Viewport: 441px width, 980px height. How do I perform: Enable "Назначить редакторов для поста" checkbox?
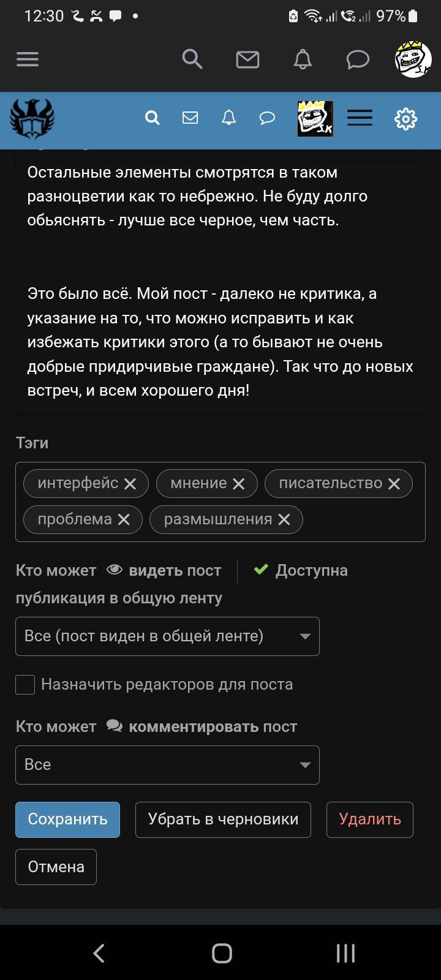(x=25, y=685)
